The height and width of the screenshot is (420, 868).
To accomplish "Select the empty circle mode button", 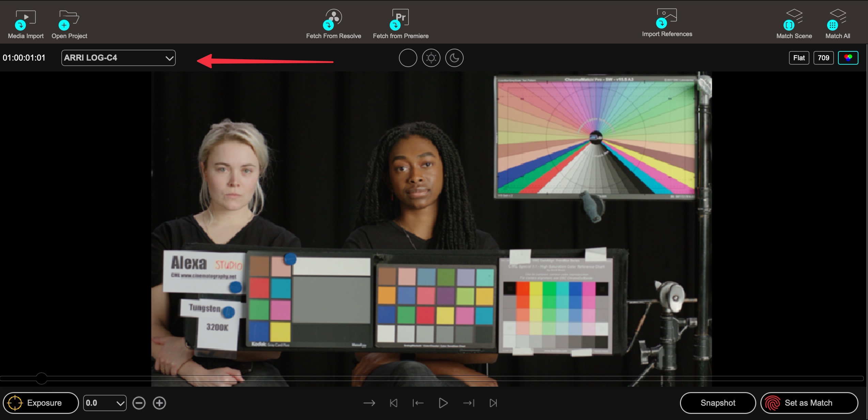I will [x=408, y=58].
